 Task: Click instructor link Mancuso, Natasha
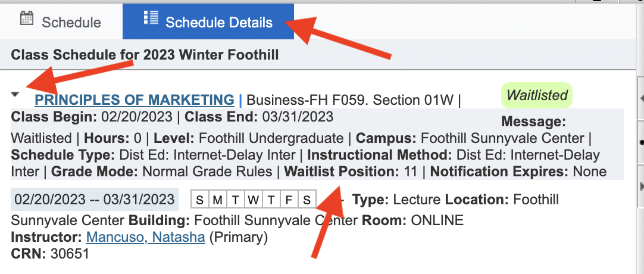click(x=145, y=238)
